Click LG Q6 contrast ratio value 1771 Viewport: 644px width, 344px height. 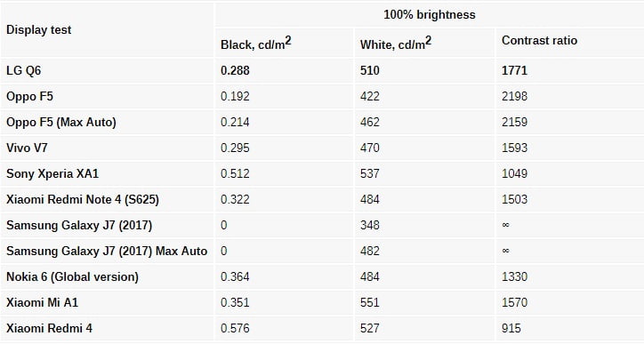(x=514, y=70)
